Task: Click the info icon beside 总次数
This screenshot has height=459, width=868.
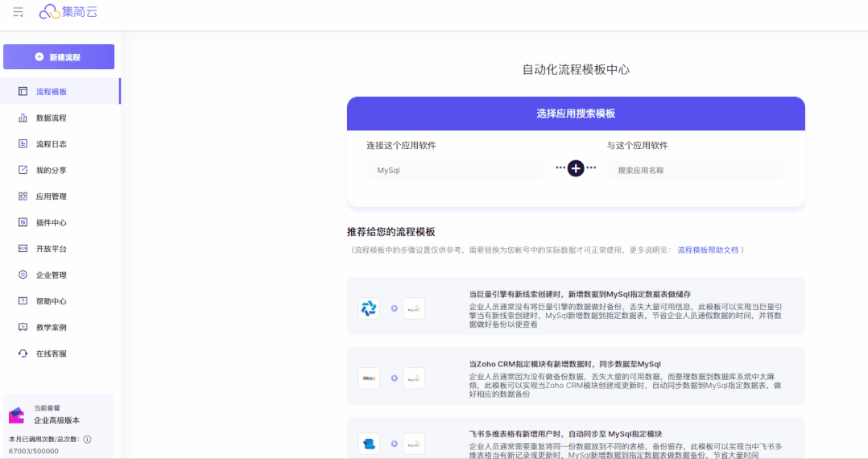Action: click(87, 440)
